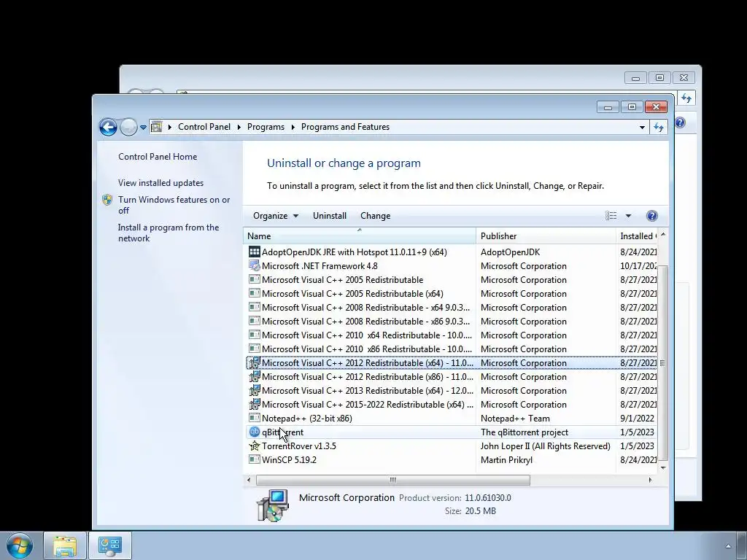Open recent pages dropdown beside Forward button
This screenshot has width=747, height=560.
pyautogui.click(x=143, y=128)
